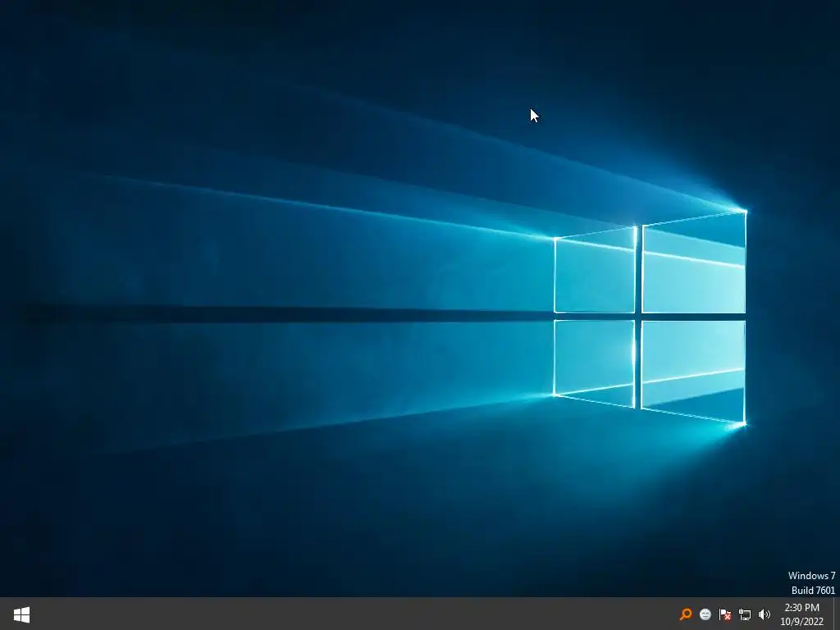Open the round white face tray icon

(705, 614)
